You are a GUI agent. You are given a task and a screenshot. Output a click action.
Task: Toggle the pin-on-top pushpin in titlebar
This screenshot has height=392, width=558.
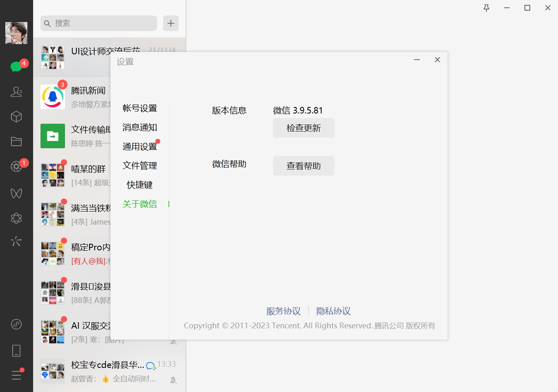(x=486, y=7)
